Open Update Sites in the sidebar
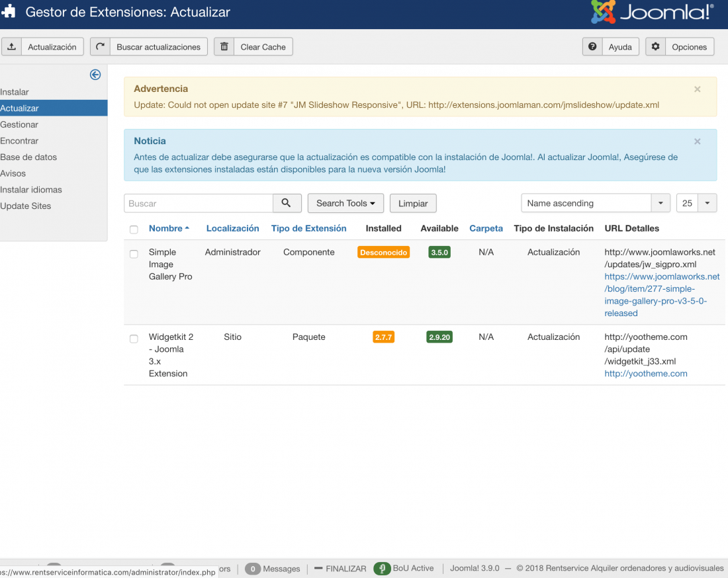The height and width of the screenshot is (578, 728). click(52, 206)
